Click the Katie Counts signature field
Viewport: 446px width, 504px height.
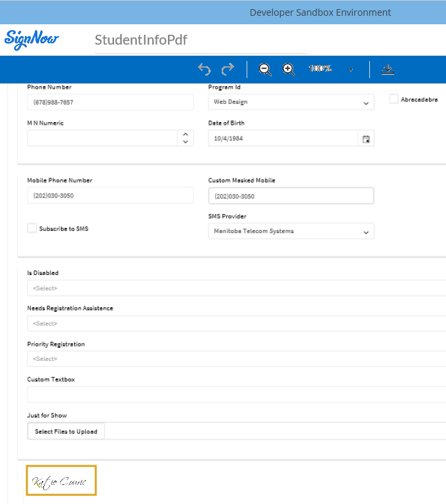coord(61,480)
